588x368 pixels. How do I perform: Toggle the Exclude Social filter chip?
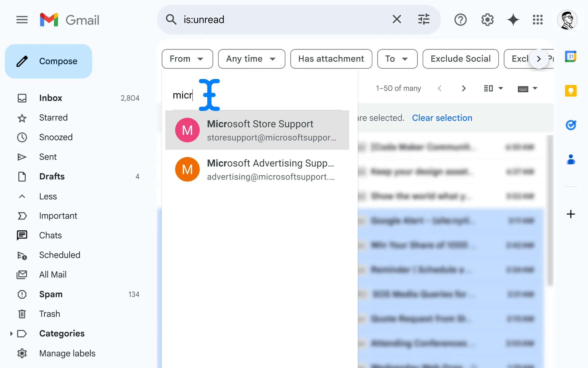[x=461, y=59]
